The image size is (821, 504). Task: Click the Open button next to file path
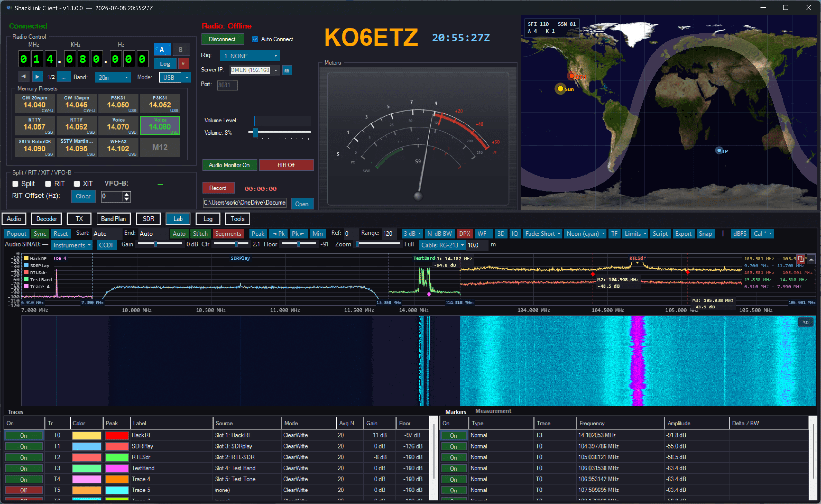click(302, 204)
